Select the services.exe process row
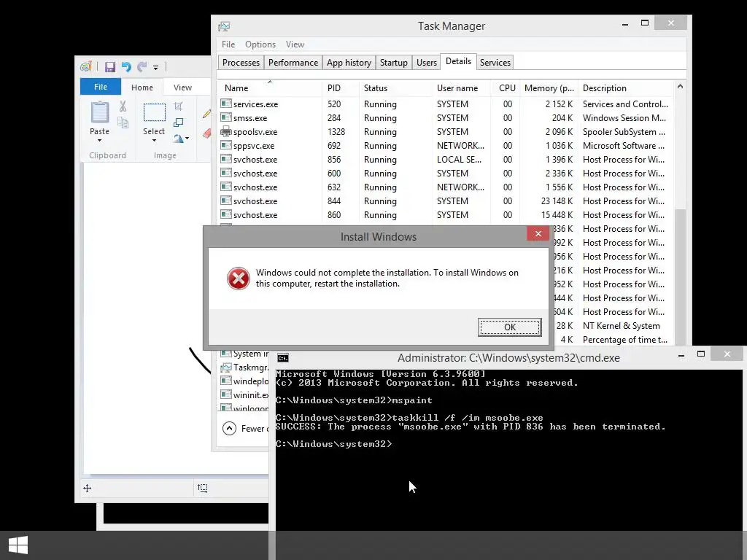747x560 pixels. tap(446, 104)
